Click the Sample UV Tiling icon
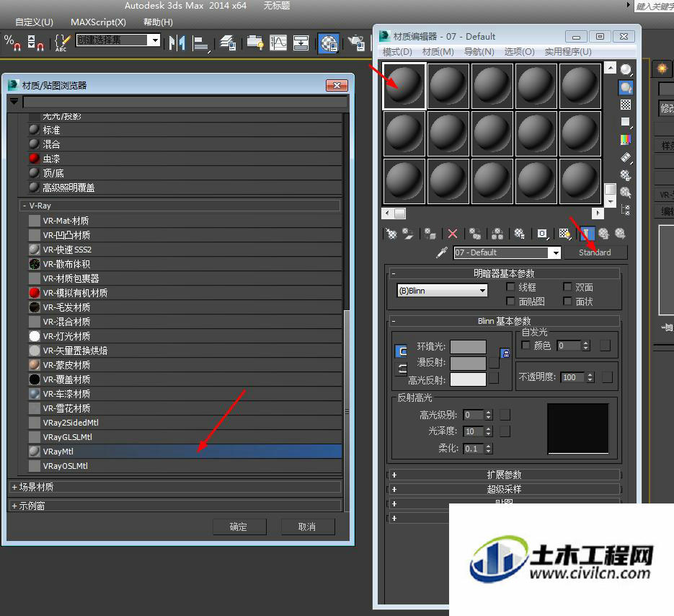The image size is (674, 616). coord(626,122)
